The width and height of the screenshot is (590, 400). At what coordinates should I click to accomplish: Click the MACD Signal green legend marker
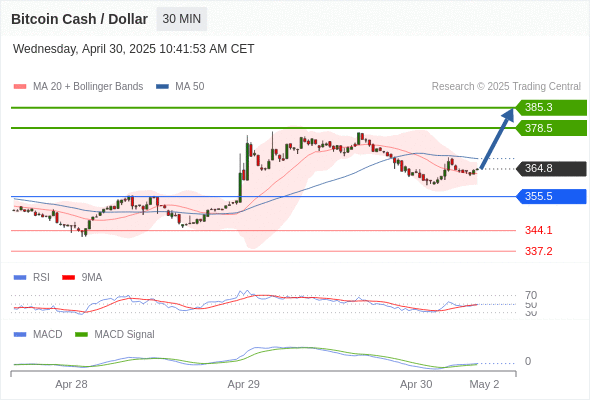click(x=81, y=334)
